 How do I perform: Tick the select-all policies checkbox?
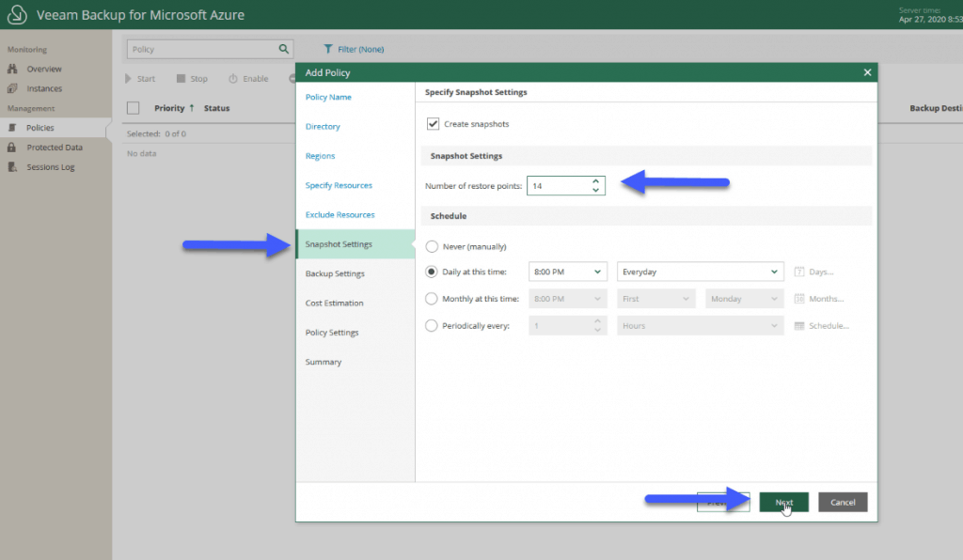pyautogui.click(x=134, y=108)
